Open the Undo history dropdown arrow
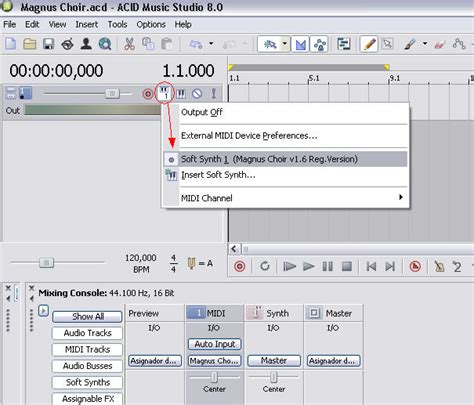Screen dimensions: 474x405 coord(211,43)
